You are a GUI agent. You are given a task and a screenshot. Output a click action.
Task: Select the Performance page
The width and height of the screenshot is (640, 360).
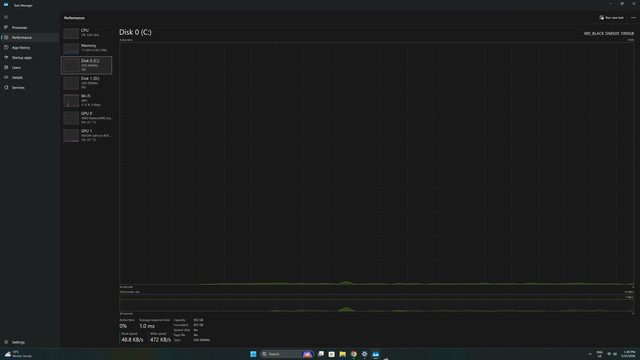click(x=30, y=38)
